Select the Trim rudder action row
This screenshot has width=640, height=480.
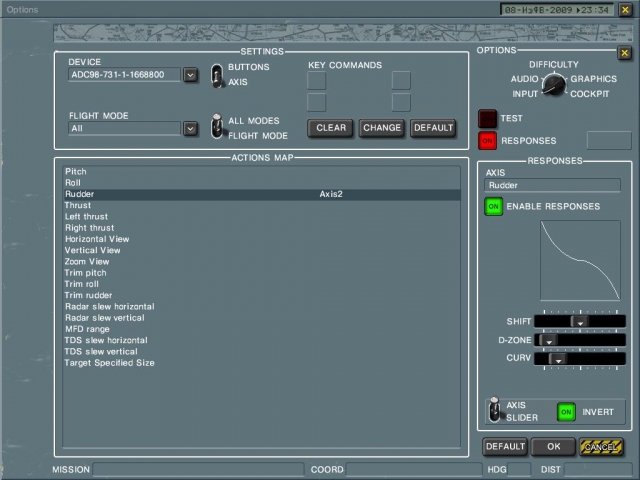pyautogui.click(x=262, y=295)
